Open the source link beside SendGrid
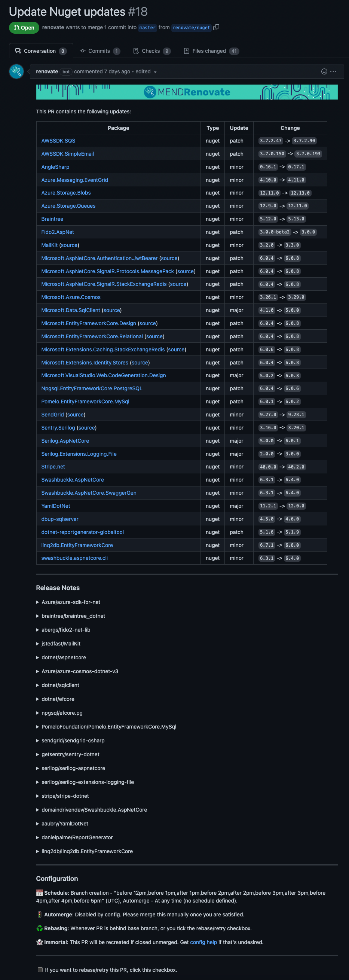This screenshot has width=349, height=980. [x=75, y=415]
